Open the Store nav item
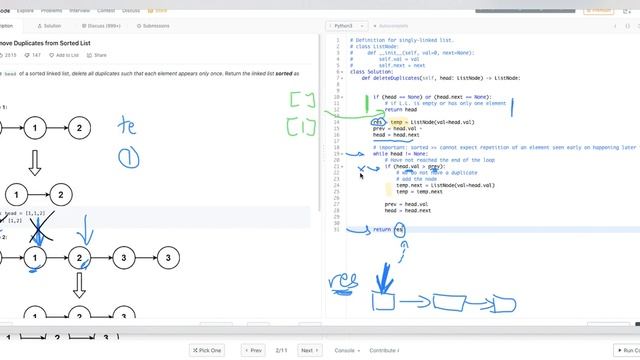 [158, 11]
